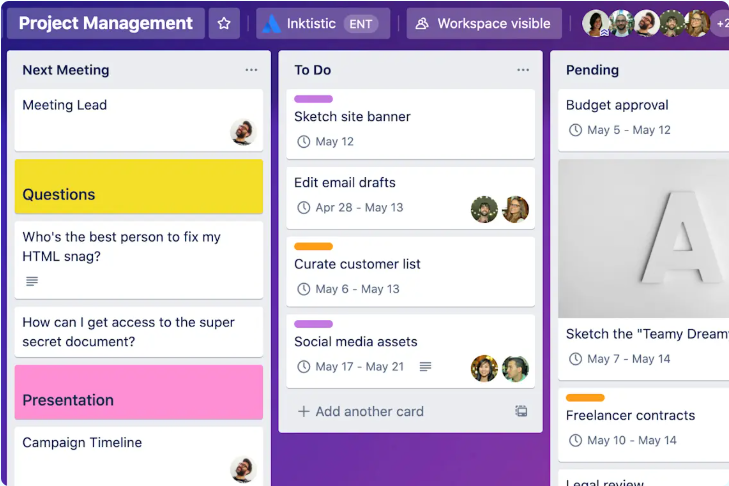Click the description icon on Social media assets
The width and height of the screenshot is (729, 486).
[425, 367]
